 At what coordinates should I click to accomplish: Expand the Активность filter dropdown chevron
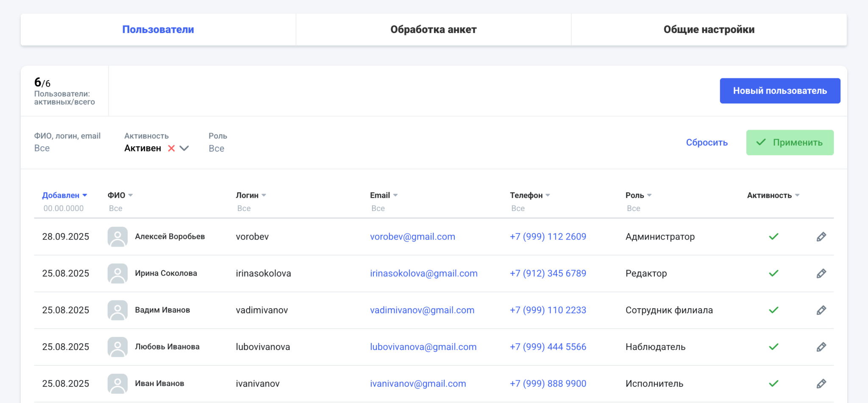pyautogui.click(x=184, y=148)
